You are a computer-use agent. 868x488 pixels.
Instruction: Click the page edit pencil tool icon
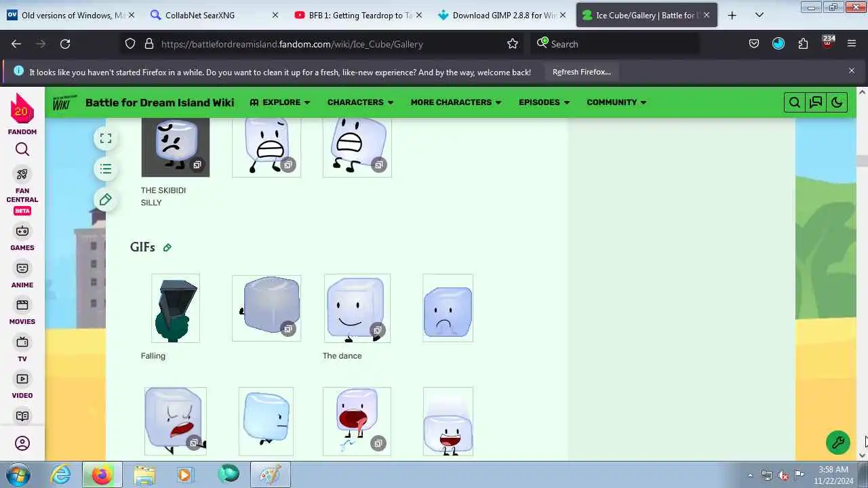(x=106, y=199)
